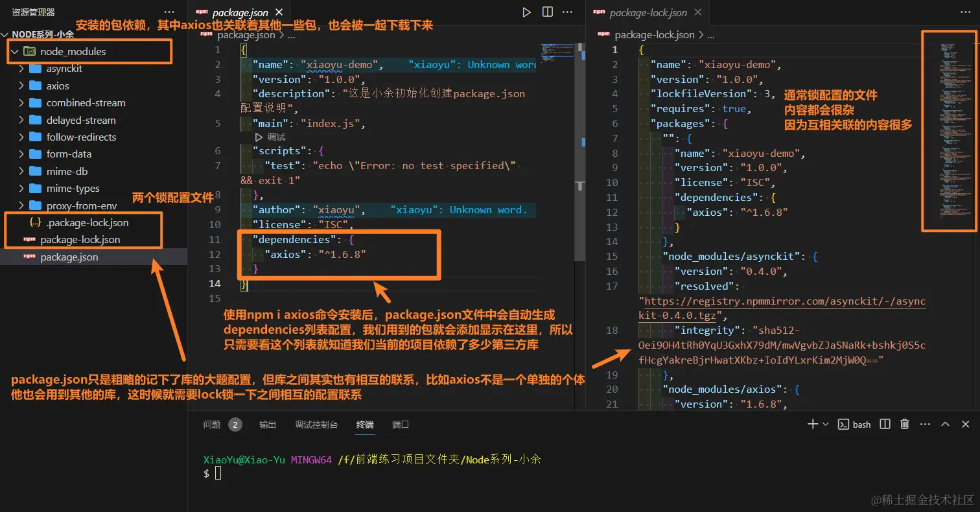The image size is (980, 512).
Task: Close the package-lock.json editor tab
Action: pyautogui.click(x=699, y=12)
